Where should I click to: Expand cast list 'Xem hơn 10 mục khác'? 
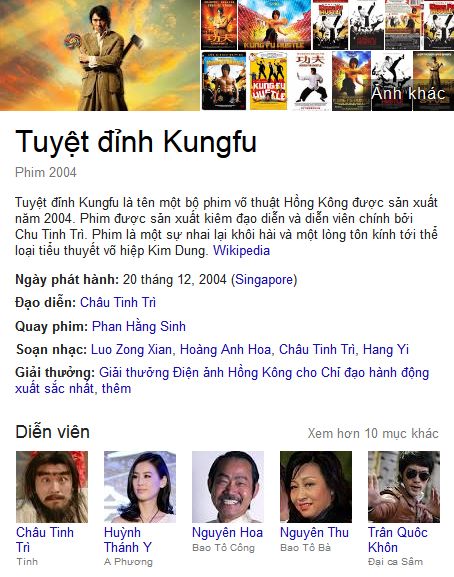coord(373,433)
